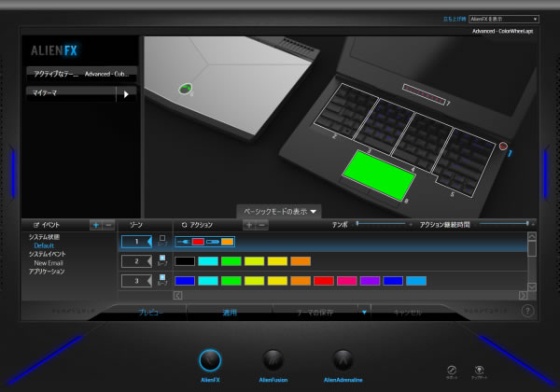Click the add action plus icon
The image size is (560, 392).
pos(248,225)
